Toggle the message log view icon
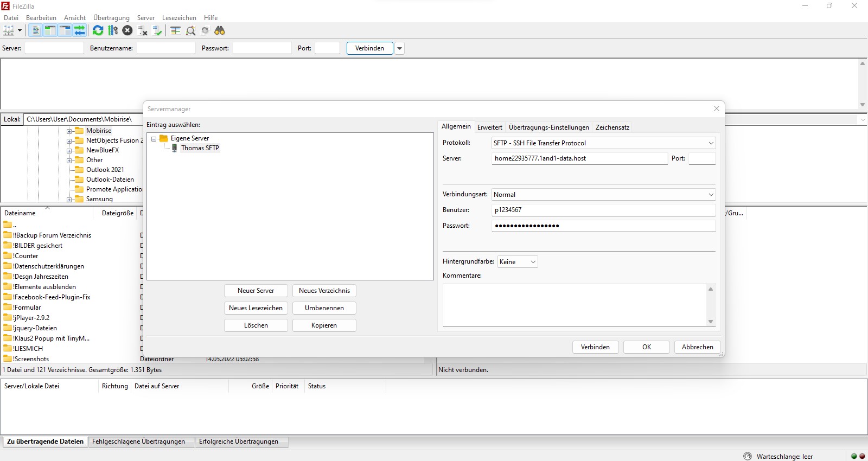Viewport: 868px width, 461px height. click(x=35, y=31)
